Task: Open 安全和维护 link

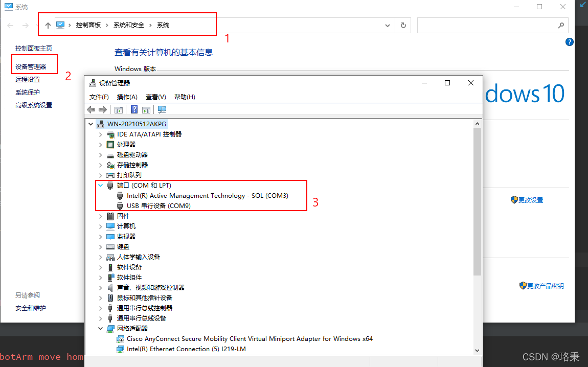Action: 31,308
